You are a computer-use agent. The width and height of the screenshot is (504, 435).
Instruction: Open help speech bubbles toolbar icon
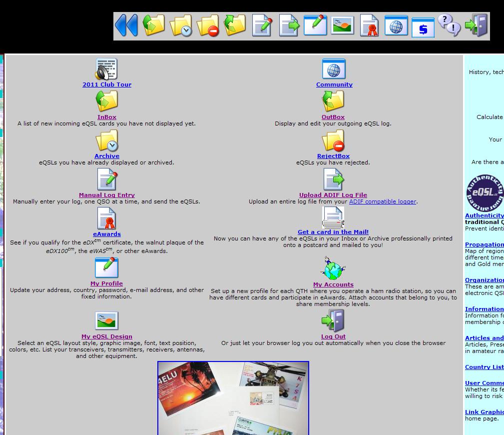click(450, 25)
